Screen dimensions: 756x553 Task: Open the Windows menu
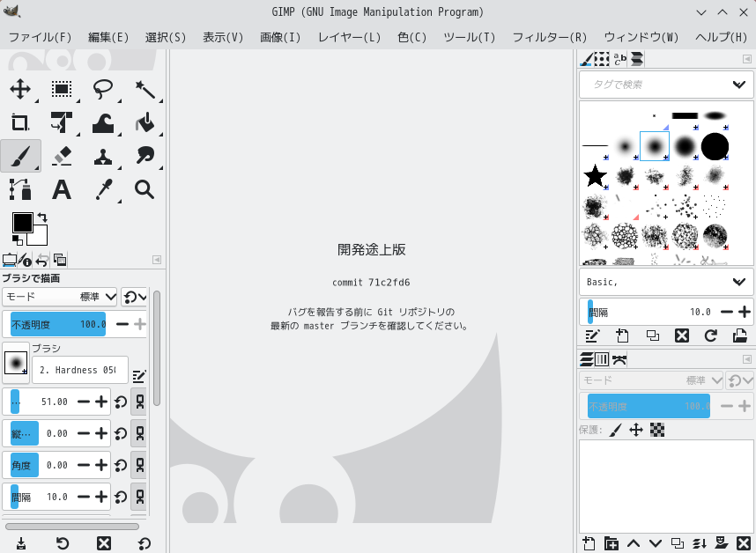point(641,37)
